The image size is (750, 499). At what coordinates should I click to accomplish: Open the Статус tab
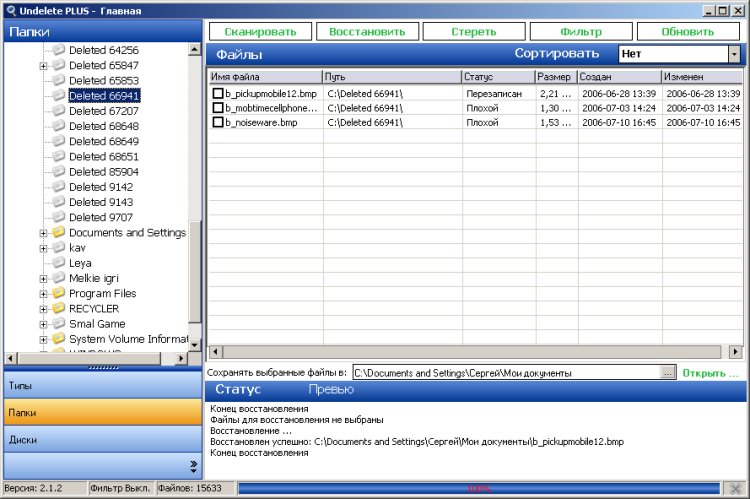click(x=238, y=389)
